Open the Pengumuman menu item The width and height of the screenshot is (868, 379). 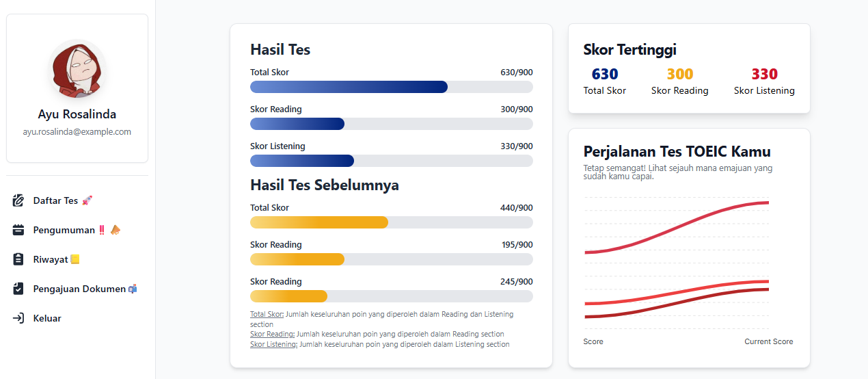64,230
